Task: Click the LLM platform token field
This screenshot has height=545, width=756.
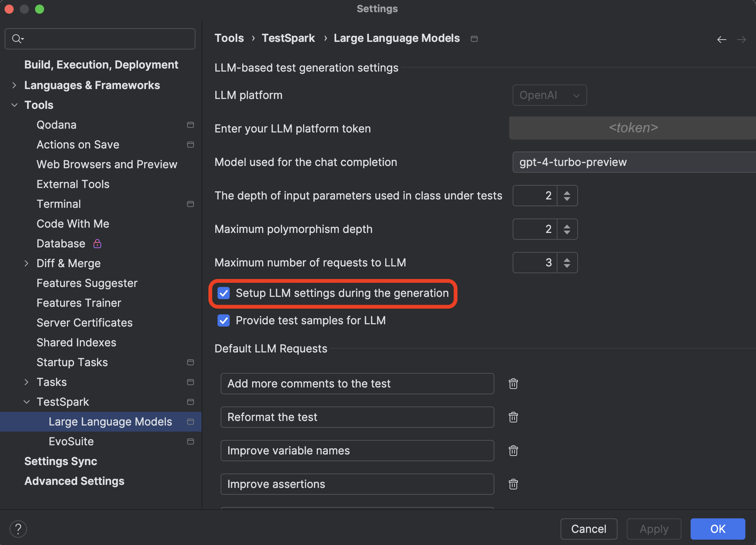Action: 632,128
